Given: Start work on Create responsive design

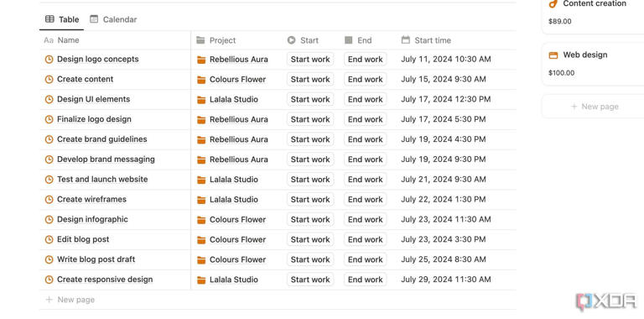Looking at the screenshot, I should pos(310,280).
